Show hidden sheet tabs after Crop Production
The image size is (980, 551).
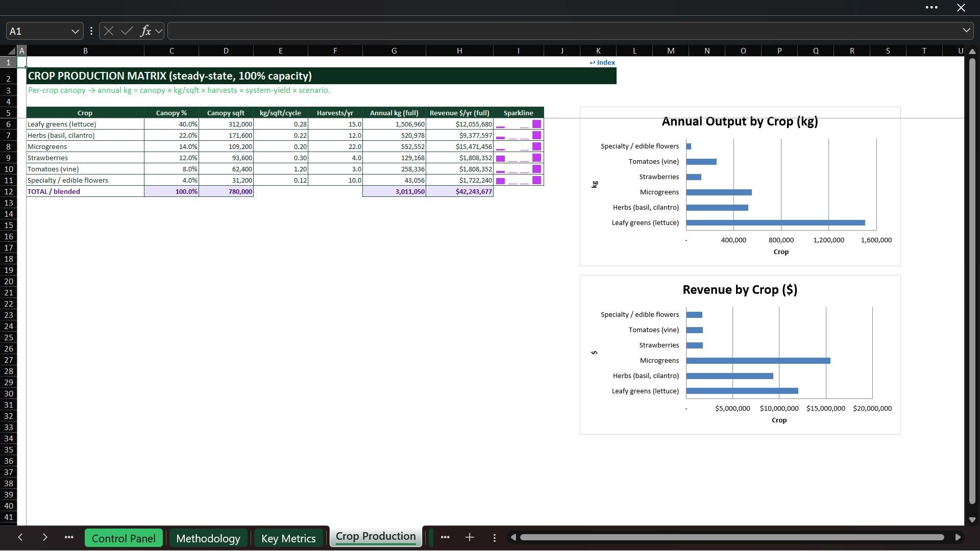point(445,537)
